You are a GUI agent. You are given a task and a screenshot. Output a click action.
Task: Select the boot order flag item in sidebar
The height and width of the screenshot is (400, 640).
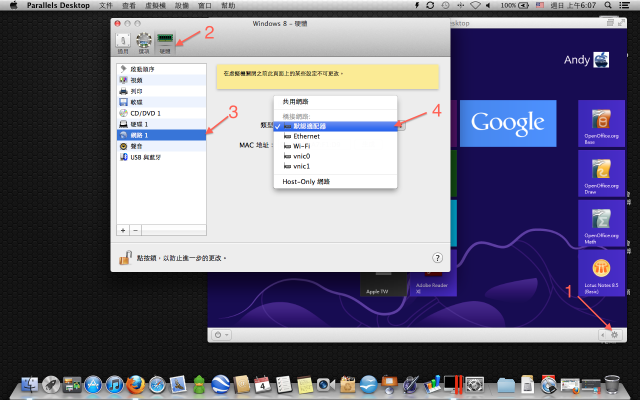pos(162,69)
